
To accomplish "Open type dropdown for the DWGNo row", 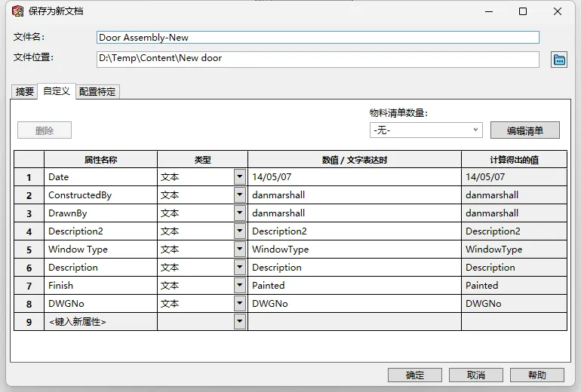I will point(240,304).
